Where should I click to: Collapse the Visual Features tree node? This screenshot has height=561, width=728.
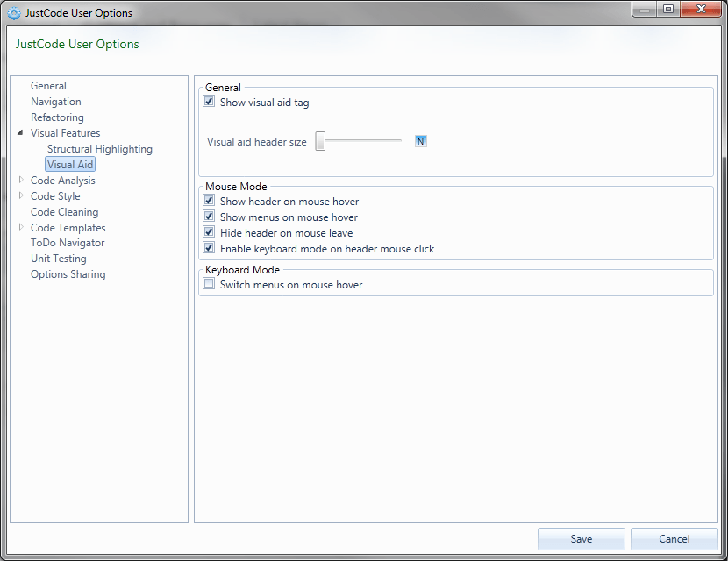[20, 132]
